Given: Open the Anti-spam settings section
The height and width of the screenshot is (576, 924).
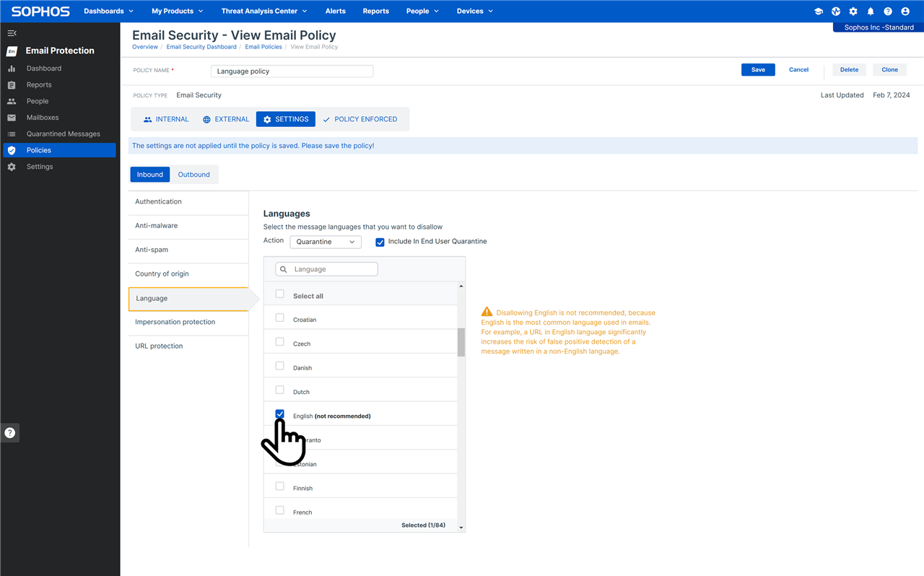Looking at the screenshot, I should 188,250.
